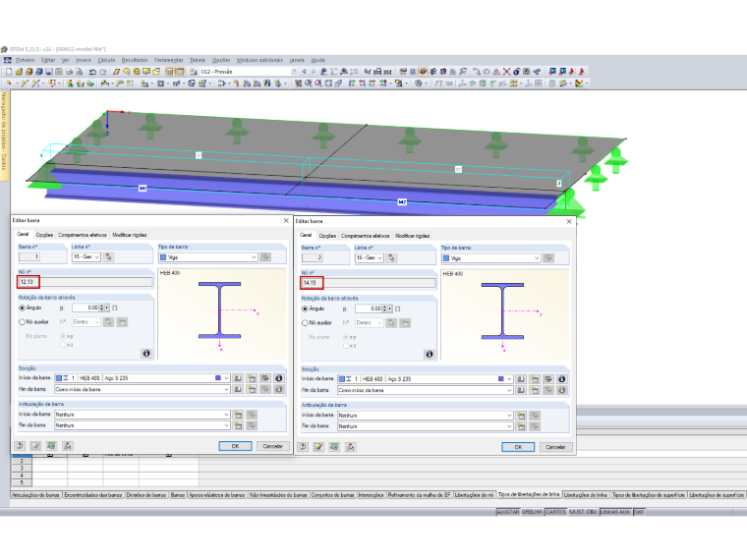This screenshot has width=747, height=560.
Task: Select Ângulo radio in right dialog
Action: 305,309
